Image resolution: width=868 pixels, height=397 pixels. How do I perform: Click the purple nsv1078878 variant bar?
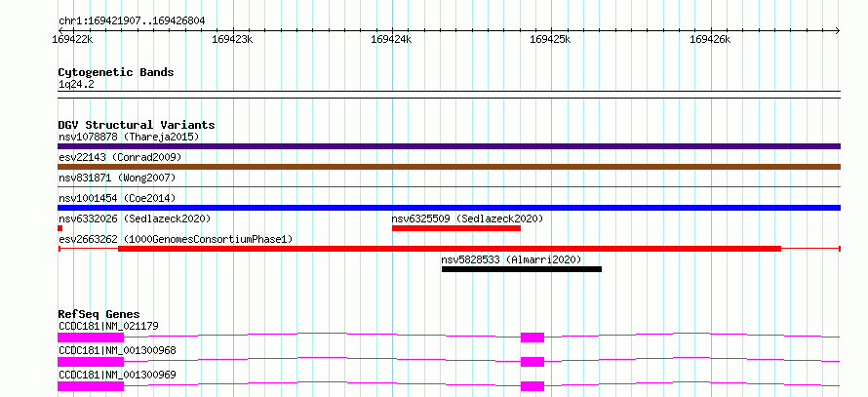(x=449, y=146)
